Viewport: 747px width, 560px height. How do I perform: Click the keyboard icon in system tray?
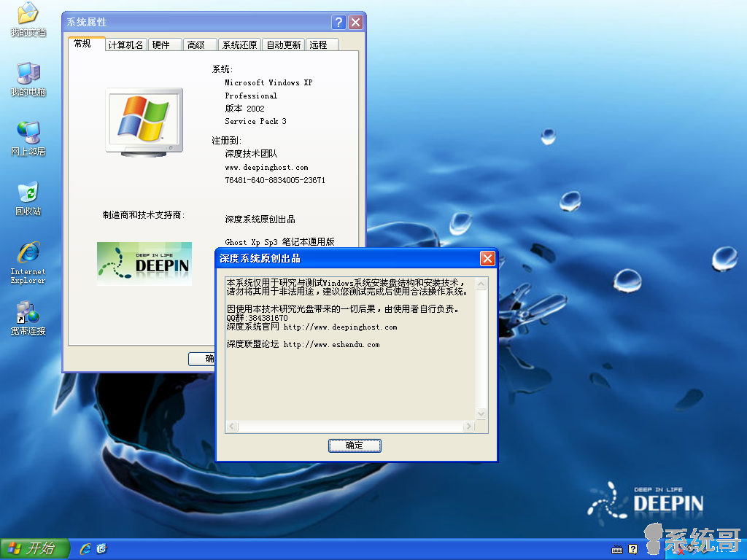pos(617,550)
